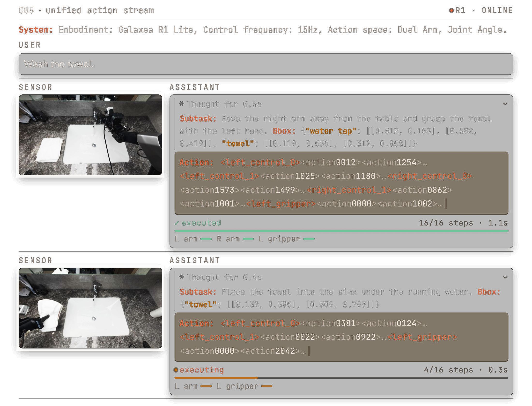Click the '<right_control_0>' token in first action
Image resolution: width=532 pixels, height=406 pixels.
pyautogui.click(x=429, y=176)
